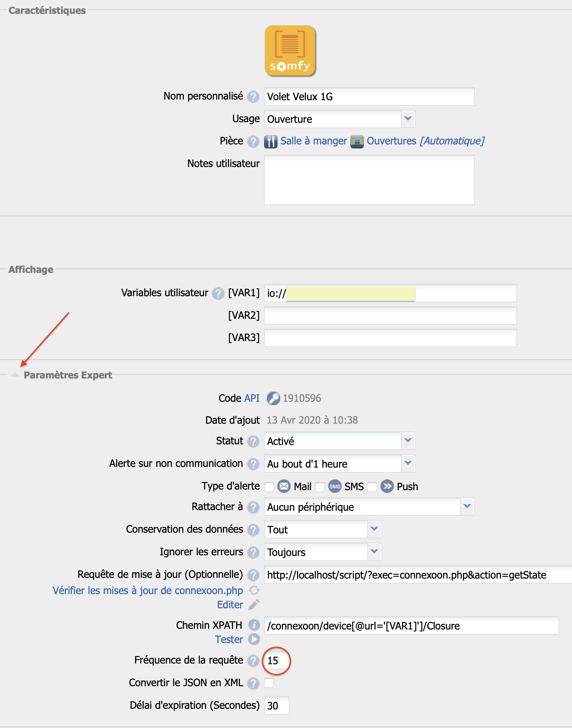Click help icon next to Nom personnalisé
This screenshot has height=728, width=572.
tap(253, 97)
